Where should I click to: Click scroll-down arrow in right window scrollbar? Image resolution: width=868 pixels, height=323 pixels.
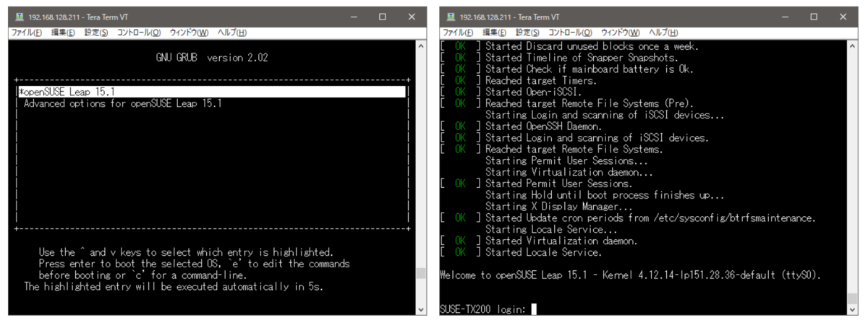(x=853, y=309)
